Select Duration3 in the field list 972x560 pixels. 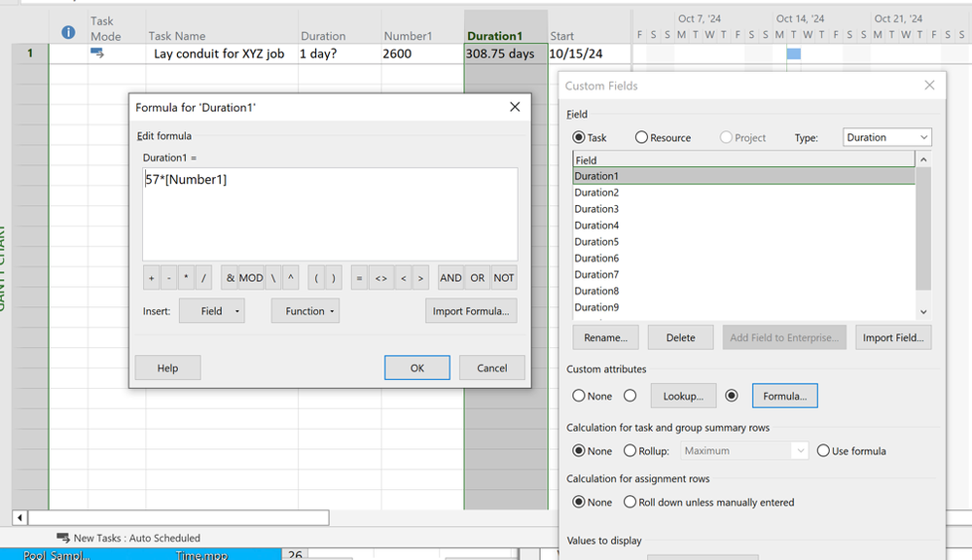click(x=743, y=209)
